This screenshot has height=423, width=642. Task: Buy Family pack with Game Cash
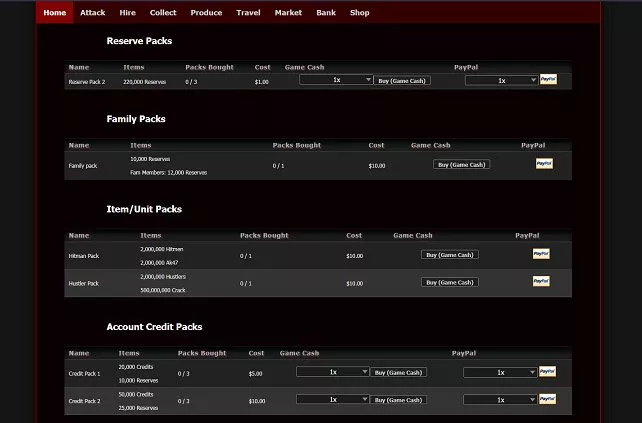pyautogui.click(x=461, y=165)
